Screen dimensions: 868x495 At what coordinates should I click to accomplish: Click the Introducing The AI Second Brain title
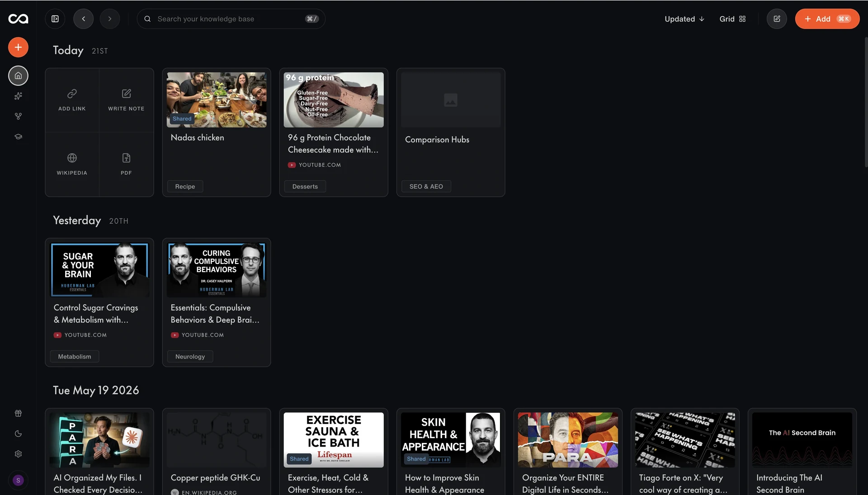click(x=789, y=484)
